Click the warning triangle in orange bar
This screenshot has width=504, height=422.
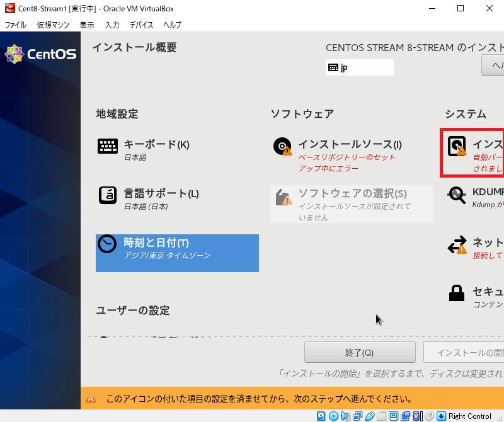[x=91, y=398]
